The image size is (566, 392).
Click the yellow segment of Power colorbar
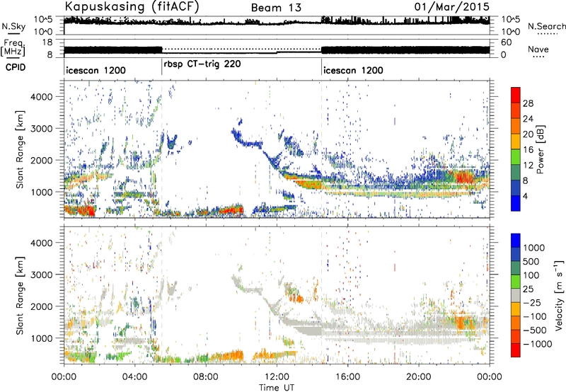coord(516,141)
